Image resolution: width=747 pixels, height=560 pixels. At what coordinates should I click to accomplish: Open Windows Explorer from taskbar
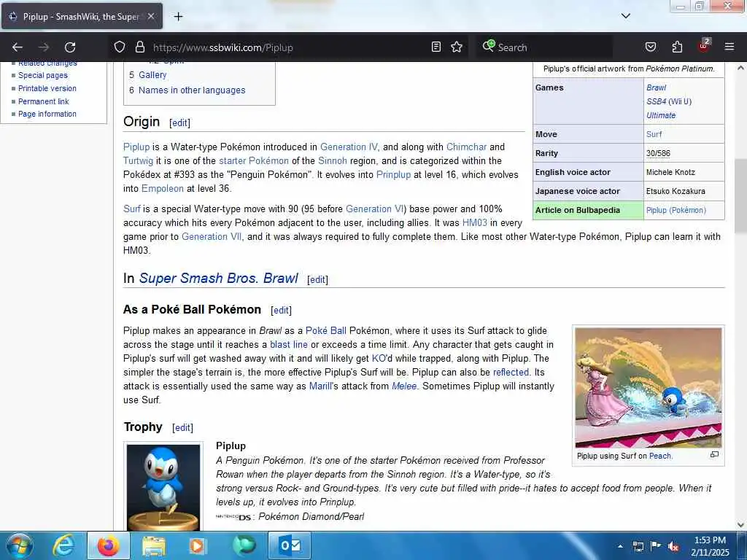[x=153, y=545]
